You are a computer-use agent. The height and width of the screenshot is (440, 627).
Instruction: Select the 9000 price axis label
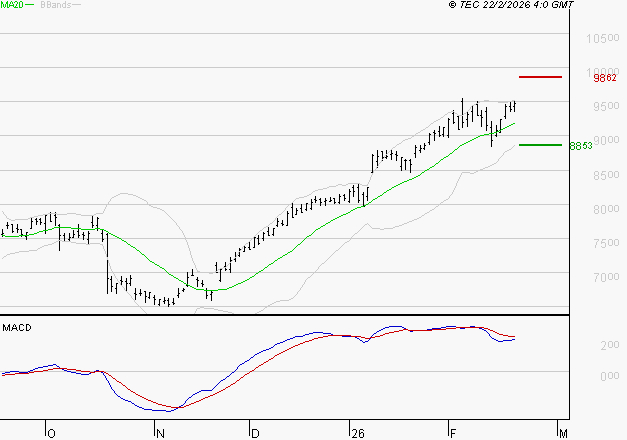coord(606,140)
